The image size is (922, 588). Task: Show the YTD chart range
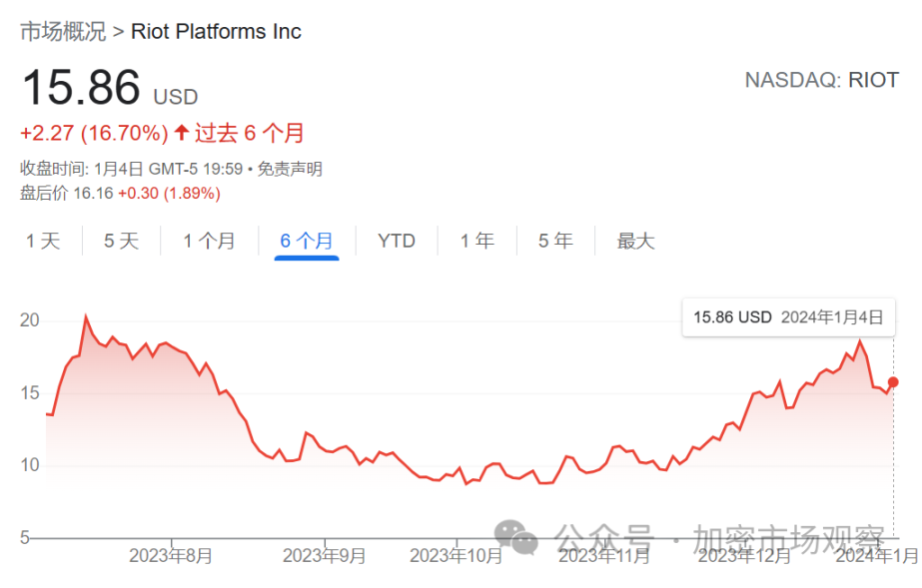click(x=397, y=241)
